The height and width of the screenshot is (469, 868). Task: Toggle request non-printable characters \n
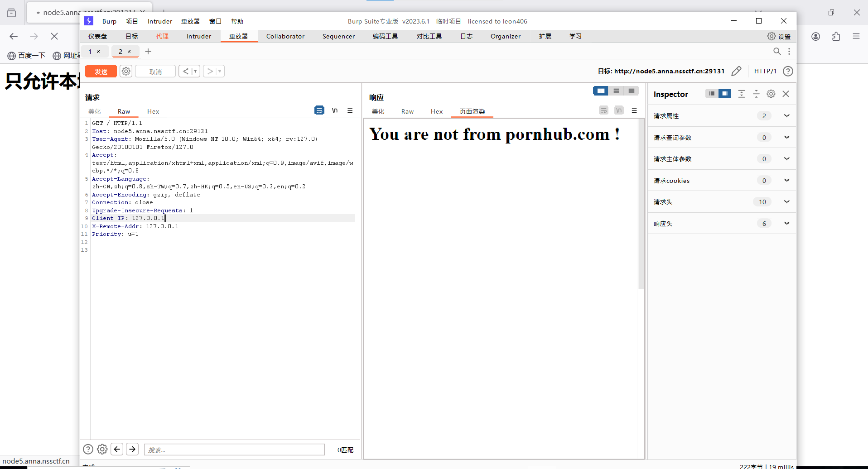point(335,110)
